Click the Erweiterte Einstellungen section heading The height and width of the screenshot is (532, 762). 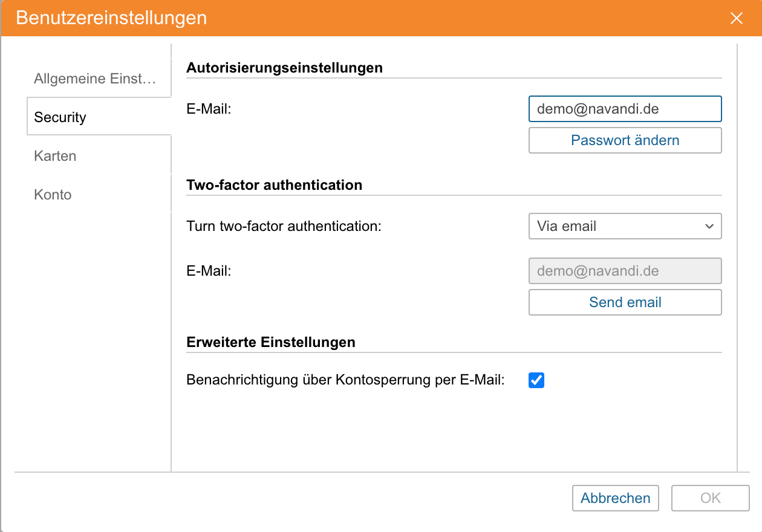coord(270,342)
